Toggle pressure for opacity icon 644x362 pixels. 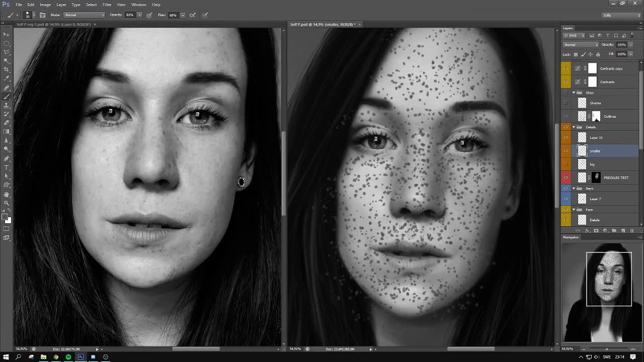coord(149,15)
